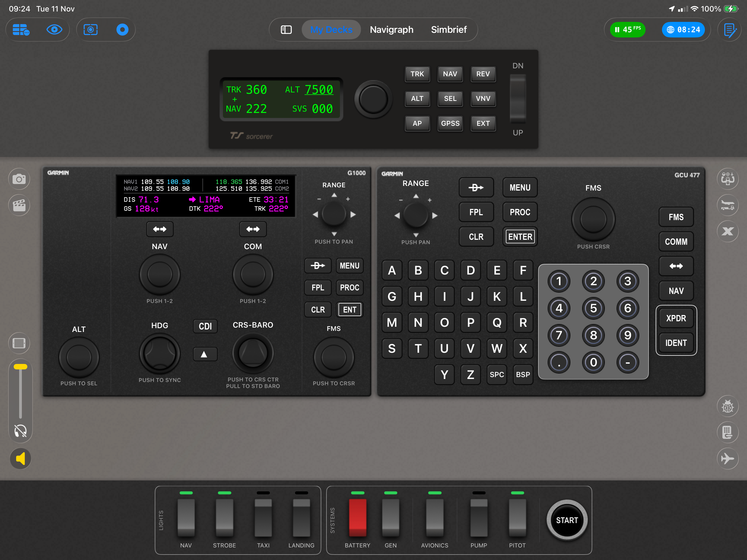
Task: Click autopilot AP engage button
Action: click(418, 123)
